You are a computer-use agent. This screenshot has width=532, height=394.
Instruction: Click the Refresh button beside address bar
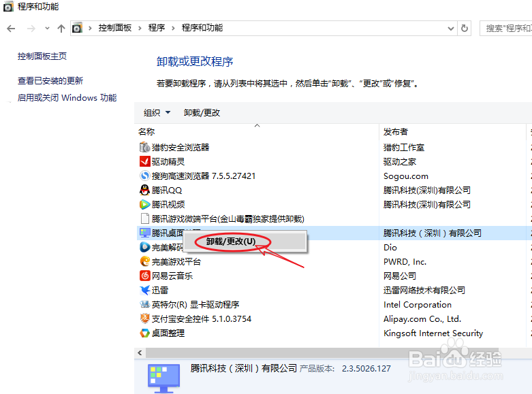[x=465, y=28]
